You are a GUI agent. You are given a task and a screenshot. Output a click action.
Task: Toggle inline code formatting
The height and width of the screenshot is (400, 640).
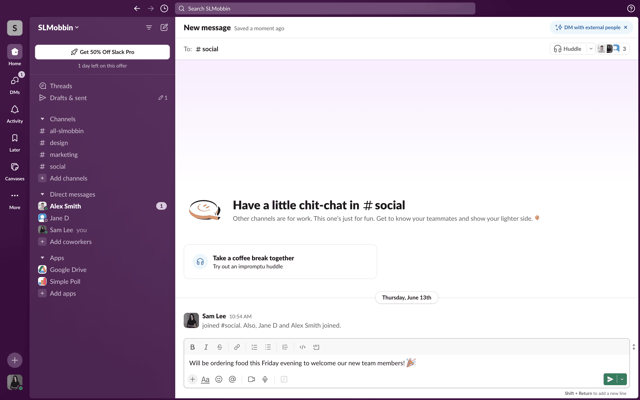pyautogui.click(x=302, y=347)
